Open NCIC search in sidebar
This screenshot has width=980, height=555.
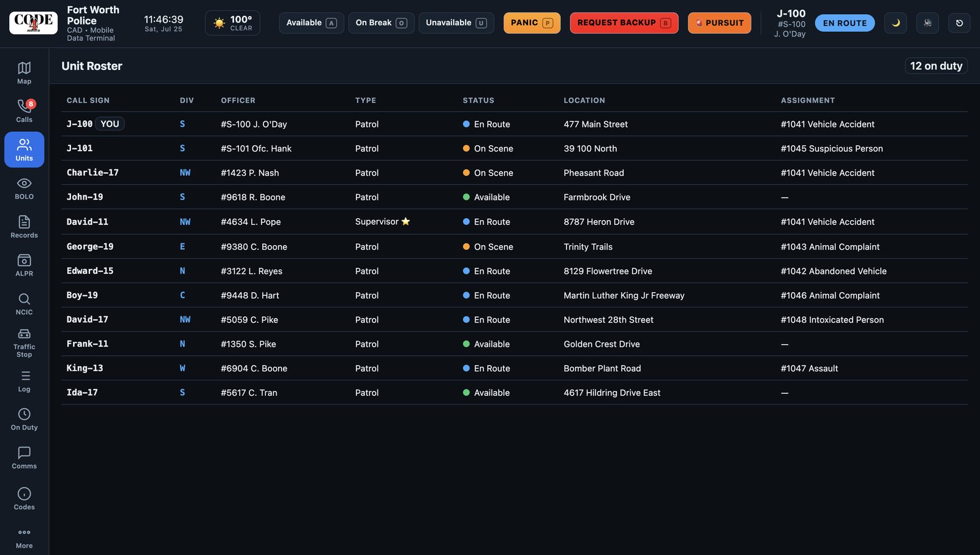pos(24,304)
